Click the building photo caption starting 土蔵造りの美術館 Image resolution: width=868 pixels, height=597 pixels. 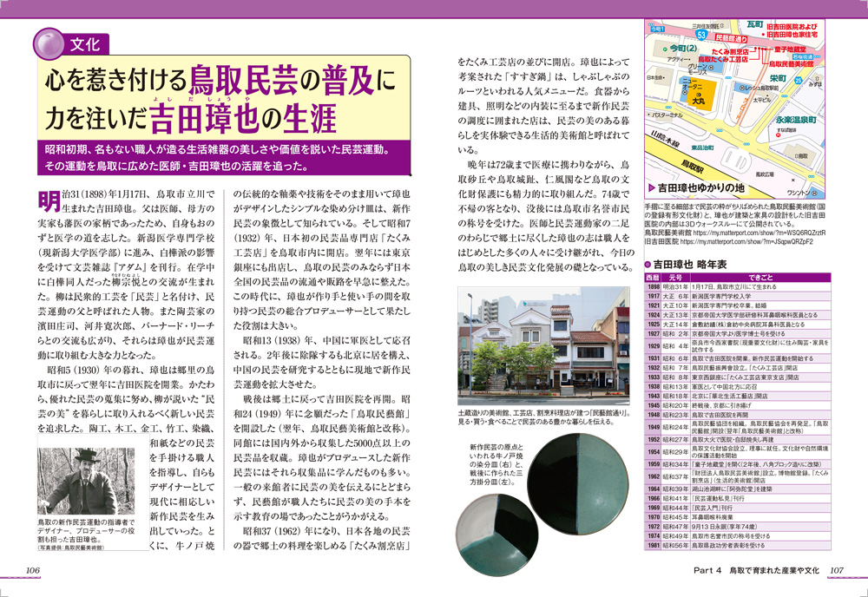tap(543, 417)
